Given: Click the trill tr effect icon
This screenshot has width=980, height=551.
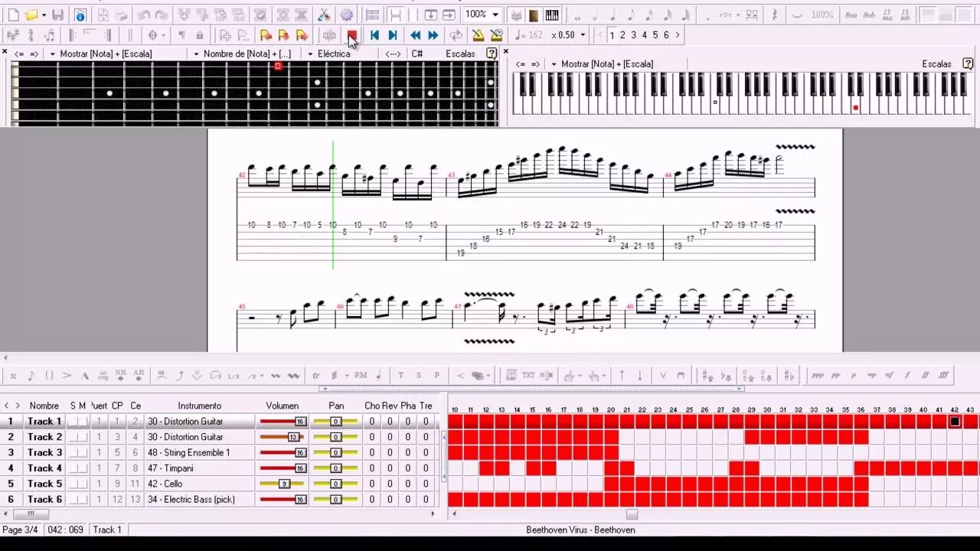Looking at the screenshot, I should pyautogui.click(x=315, y=376).
